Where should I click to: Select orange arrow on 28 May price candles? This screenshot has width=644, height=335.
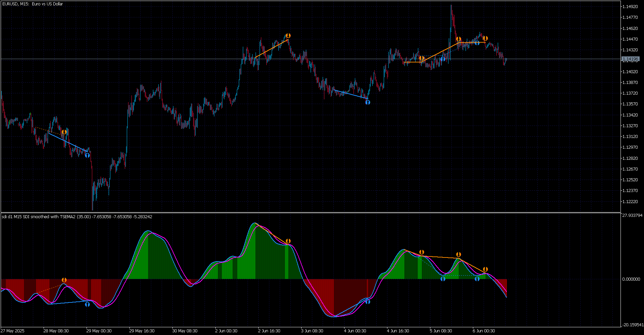64,132
